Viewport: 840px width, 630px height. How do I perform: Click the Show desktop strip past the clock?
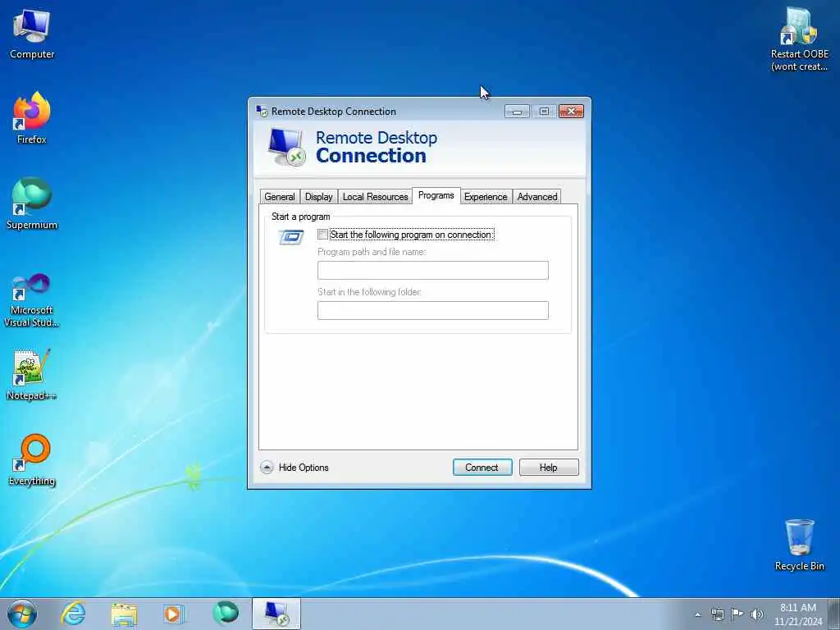(x=834, y=614)
